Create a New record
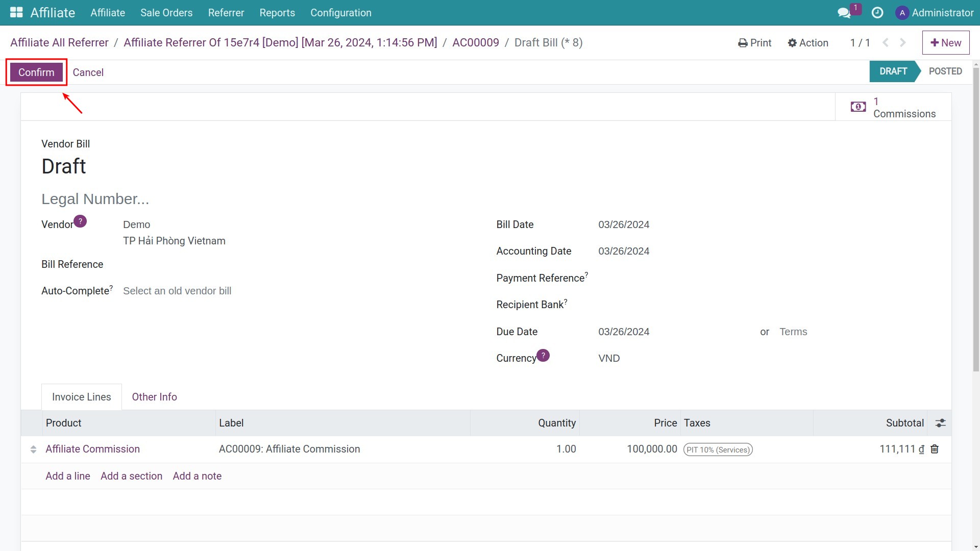980x551 pixels. point(946,43)
